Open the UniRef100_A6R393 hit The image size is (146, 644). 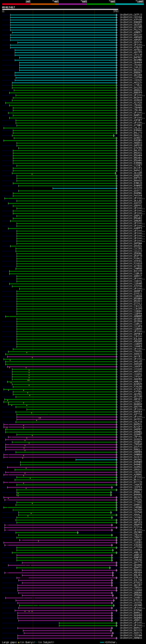pos(131,371)
